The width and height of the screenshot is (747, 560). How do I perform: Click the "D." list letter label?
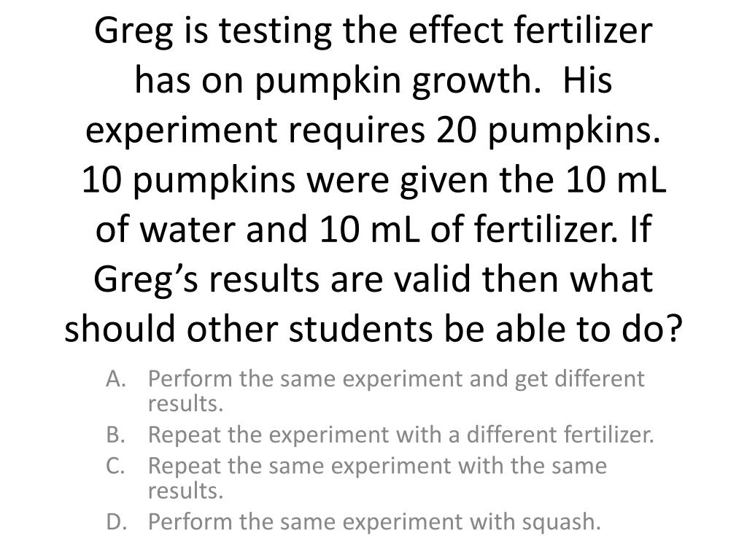click(116, 521)
